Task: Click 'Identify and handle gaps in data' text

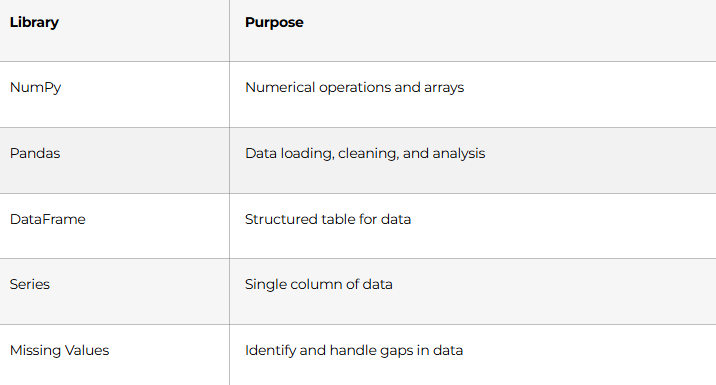Action: [354, 350]
